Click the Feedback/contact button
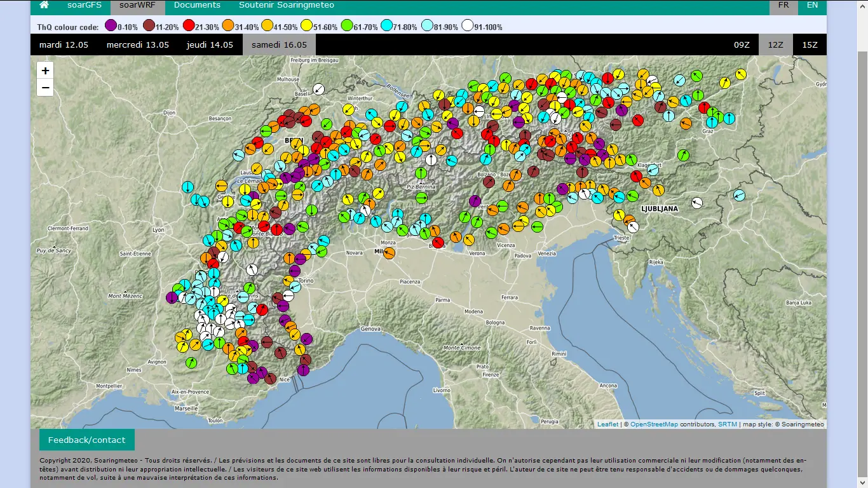Image resolution: width=868 pixels, height=488 pixels. click(87, 440)
